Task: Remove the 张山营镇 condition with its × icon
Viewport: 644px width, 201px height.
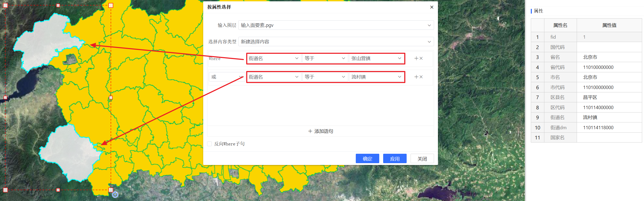Action: point(421,58)
